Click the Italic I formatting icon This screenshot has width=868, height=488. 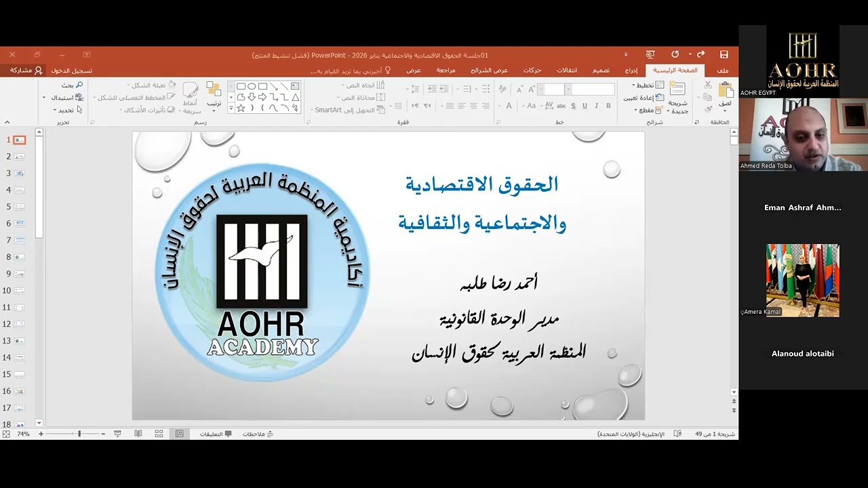click(596, 106)
